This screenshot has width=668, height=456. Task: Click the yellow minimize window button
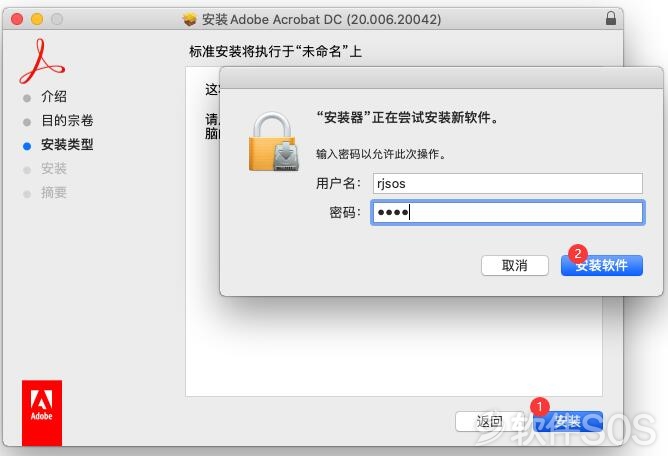click(x=37, y=19)
